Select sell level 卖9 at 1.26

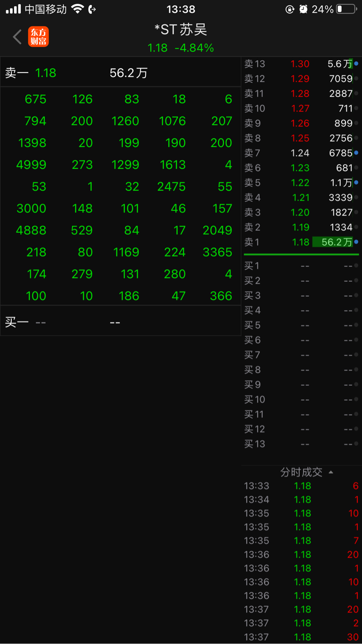(x=302, y=123)
